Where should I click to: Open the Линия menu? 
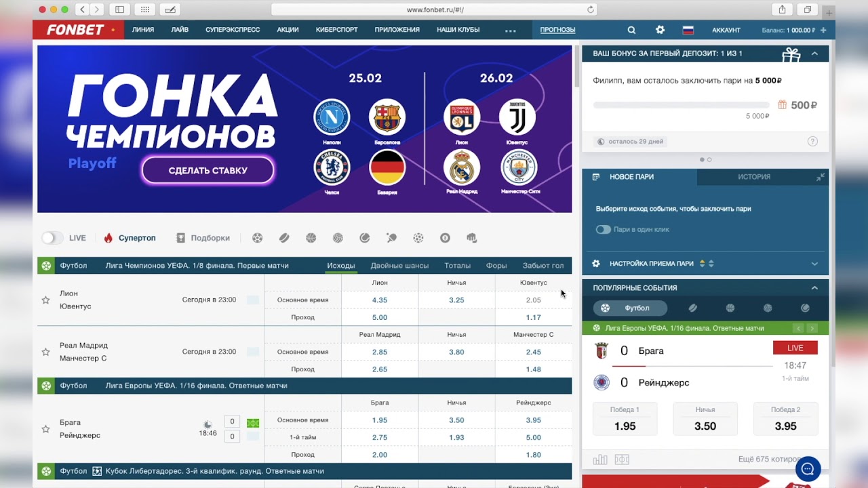pos(143,30)
